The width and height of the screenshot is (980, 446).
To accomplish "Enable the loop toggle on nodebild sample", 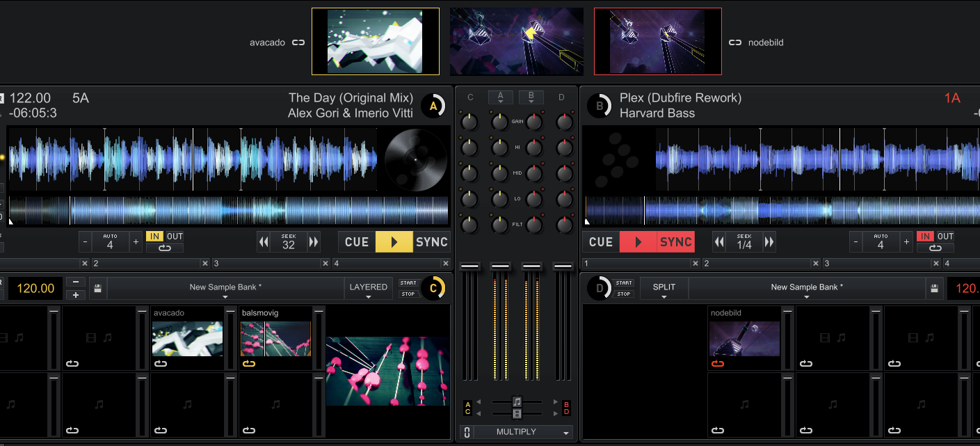I will coord(718,363).
